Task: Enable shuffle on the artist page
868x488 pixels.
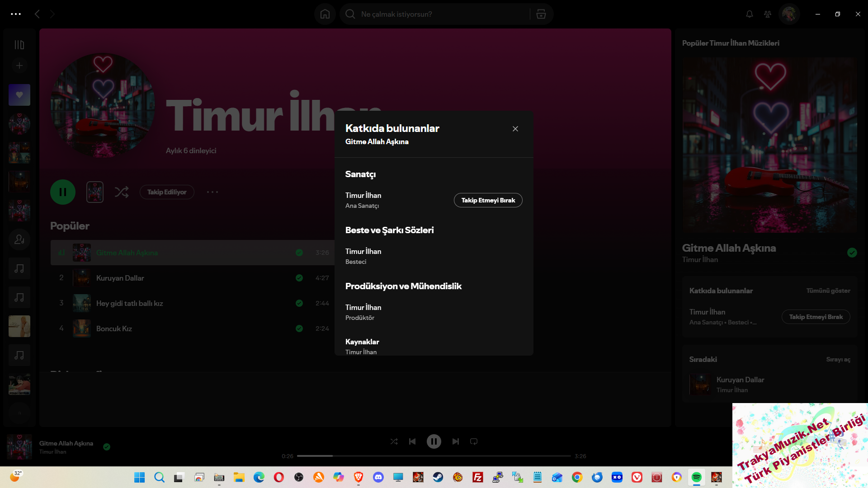Action: click(122, 192)
